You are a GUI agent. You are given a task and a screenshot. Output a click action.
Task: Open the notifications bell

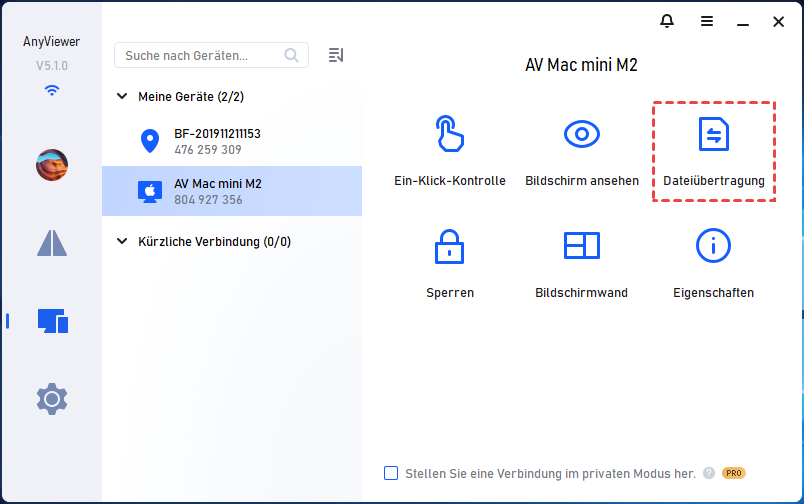click(667, 21)
